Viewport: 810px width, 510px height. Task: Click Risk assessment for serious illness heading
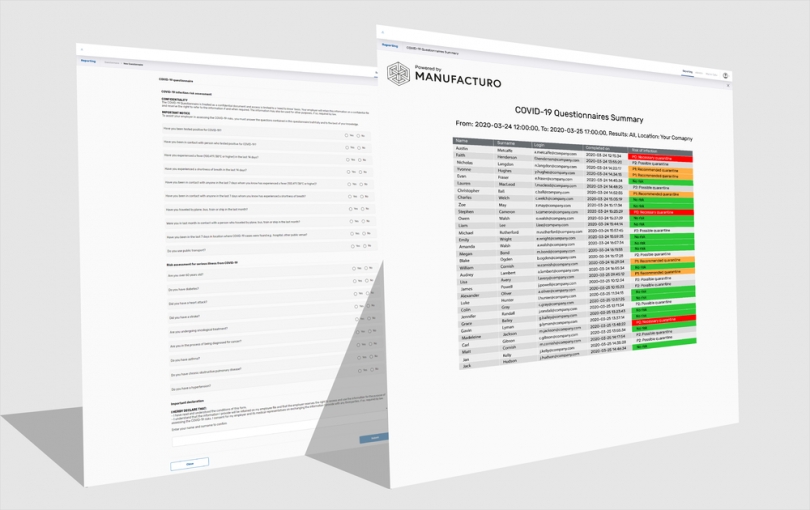(202, 264)
